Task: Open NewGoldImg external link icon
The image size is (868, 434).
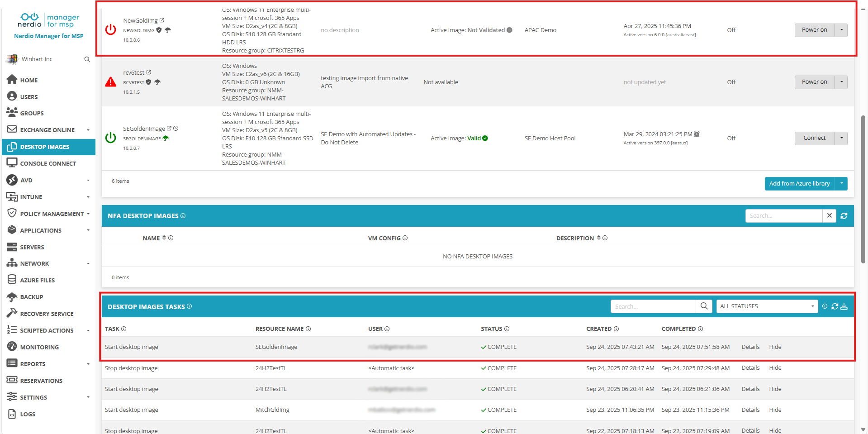Action: coord(162,20)
